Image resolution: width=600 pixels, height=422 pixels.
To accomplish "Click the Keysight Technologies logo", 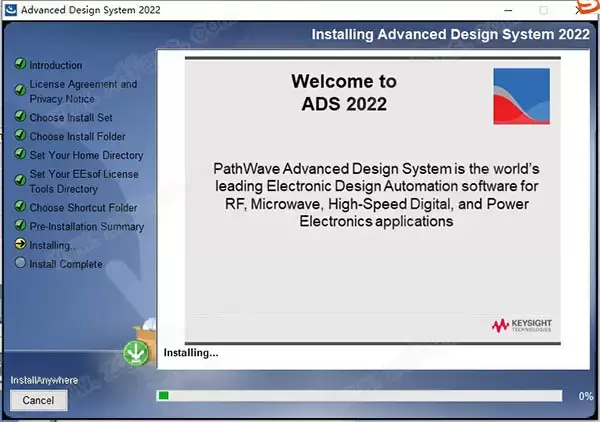I will [x=520, y=325].
